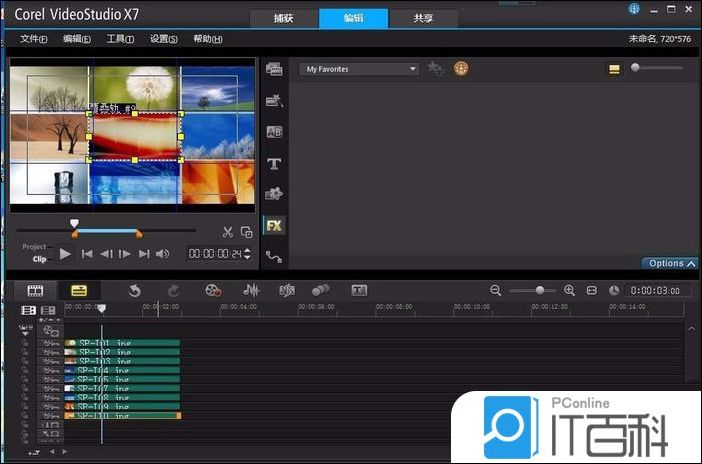
Task: Open the Sound Mixer waveform icon
Action: [x=252, y=290]
